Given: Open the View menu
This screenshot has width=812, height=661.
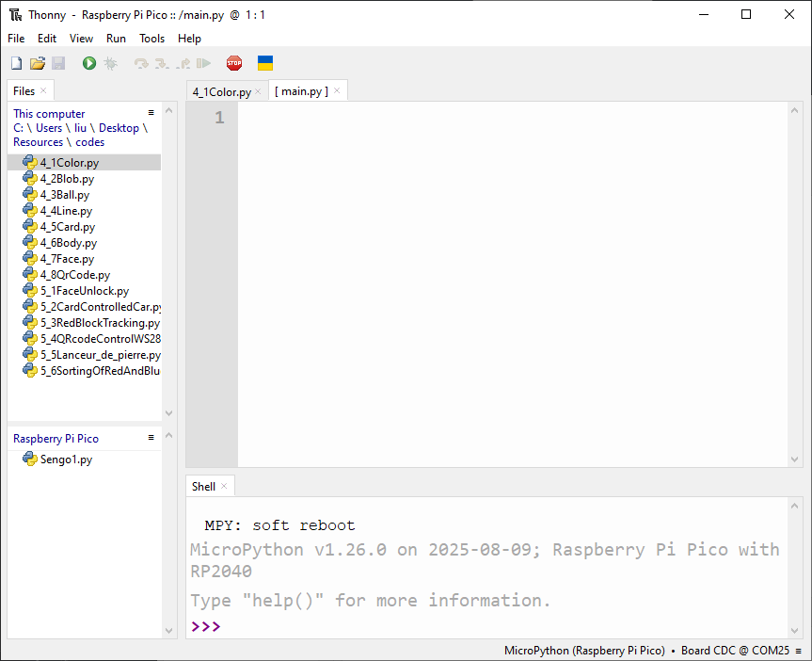Looking at the screenshot, I should 81,39.
